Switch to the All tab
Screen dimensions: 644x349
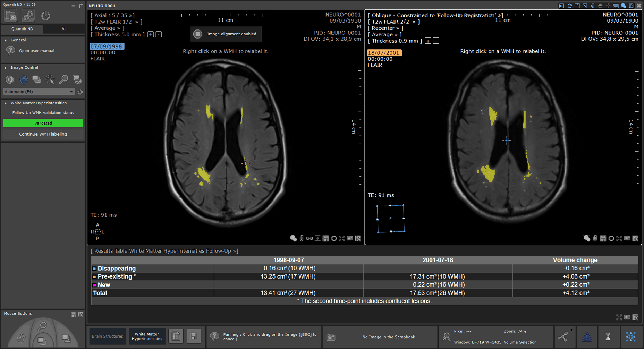64,29
